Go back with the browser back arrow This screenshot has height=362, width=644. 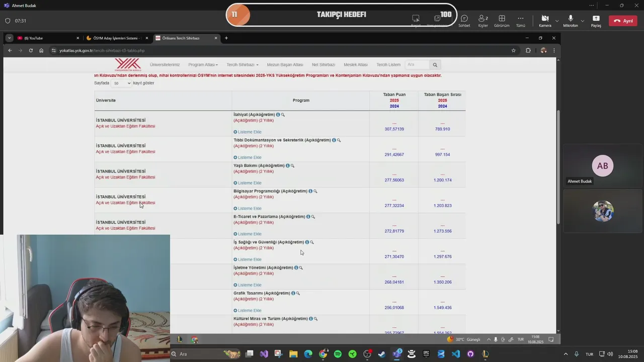click(10, 50)
